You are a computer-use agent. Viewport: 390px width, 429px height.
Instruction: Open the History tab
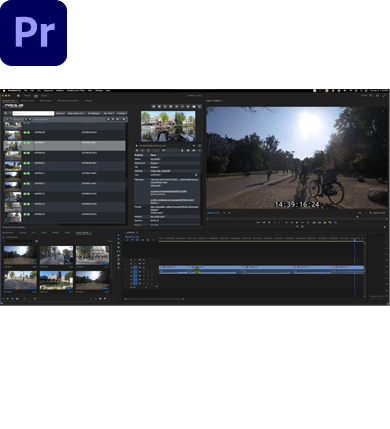point(67,233)
